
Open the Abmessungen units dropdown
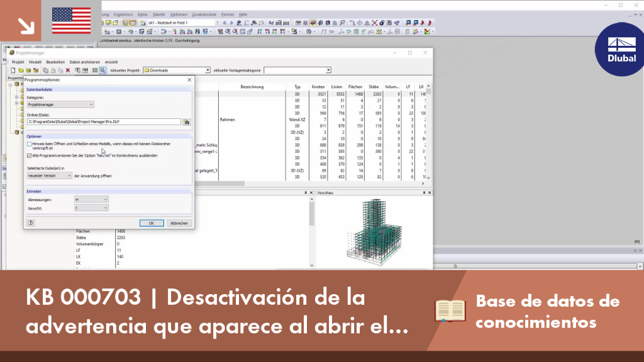point(91,199)
